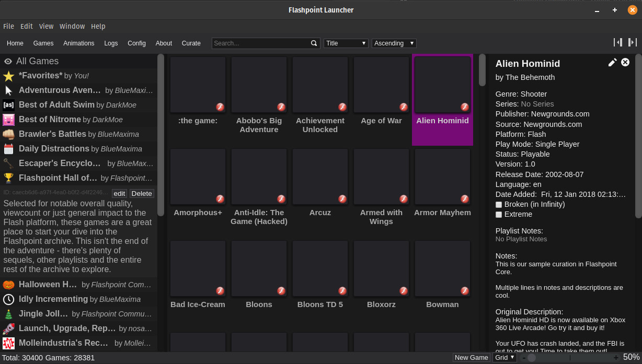Click the playlist Delete button
Screen dimensions: 642x364
(x=142, y=193)
